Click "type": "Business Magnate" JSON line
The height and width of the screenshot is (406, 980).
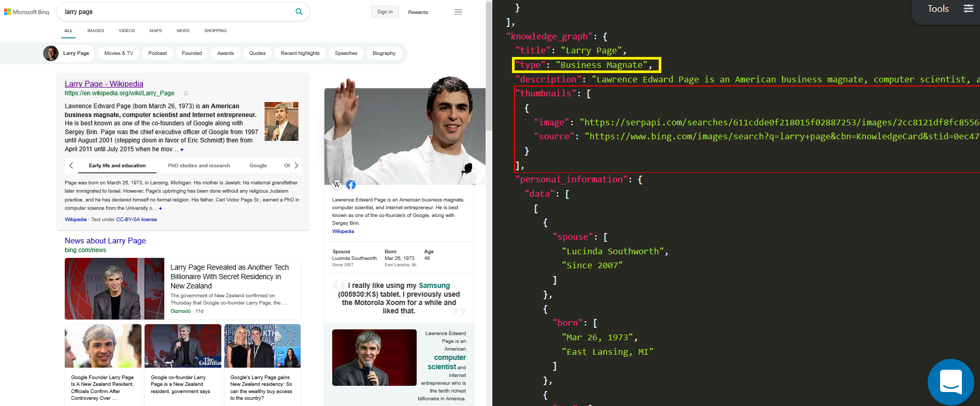586,65
